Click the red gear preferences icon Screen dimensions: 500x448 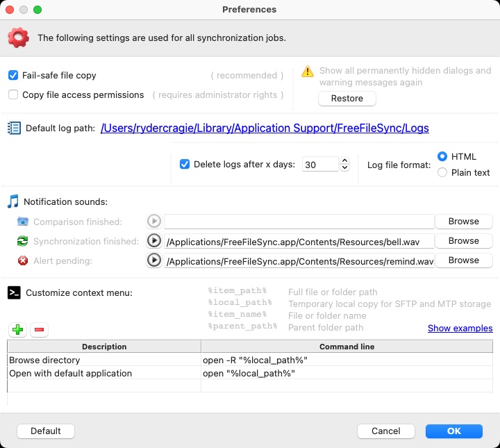click(x=18, y=38)
